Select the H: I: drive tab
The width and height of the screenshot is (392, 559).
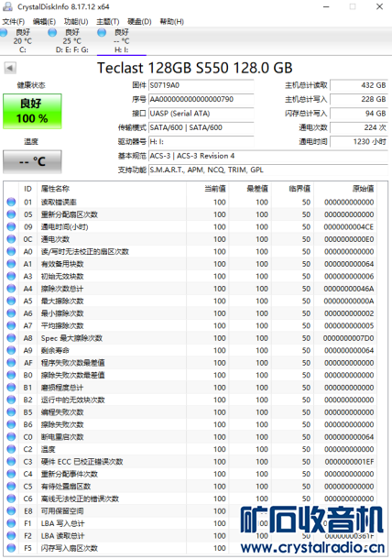pos(122,41)
